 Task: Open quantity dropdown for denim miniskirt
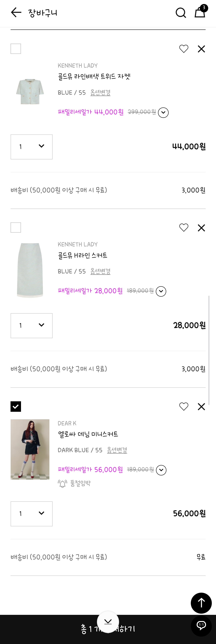coord(32,514)
